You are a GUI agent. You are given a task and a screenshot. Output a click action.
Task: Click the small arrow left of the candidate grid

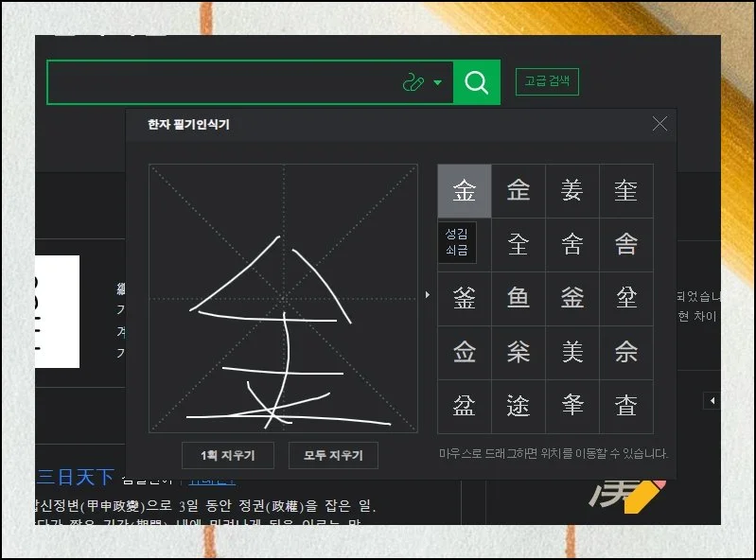[427, 295]
